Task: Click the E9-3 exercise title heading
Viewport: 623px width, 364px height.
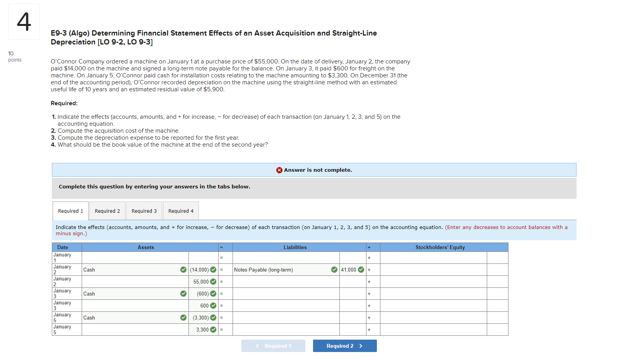Action: click(214, 38)
